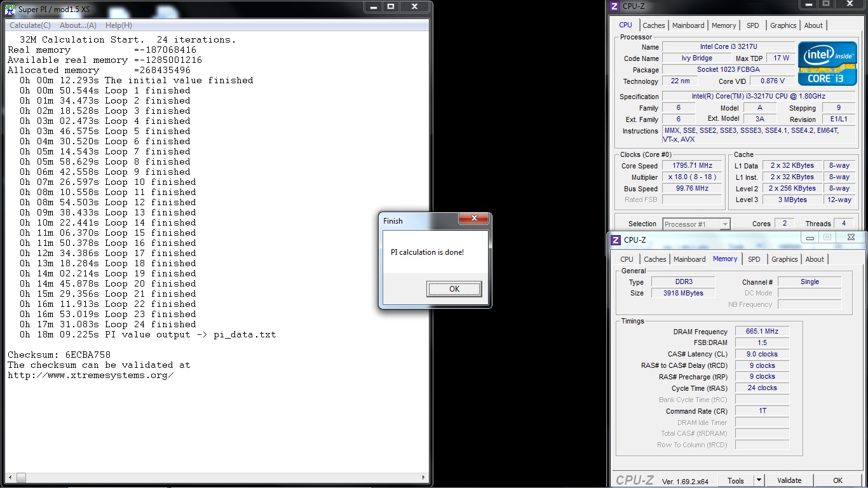The width and height of the screenshot is (868, 488).
Task: Click the Tools button in CPU-Z
Action: point(736,480)
